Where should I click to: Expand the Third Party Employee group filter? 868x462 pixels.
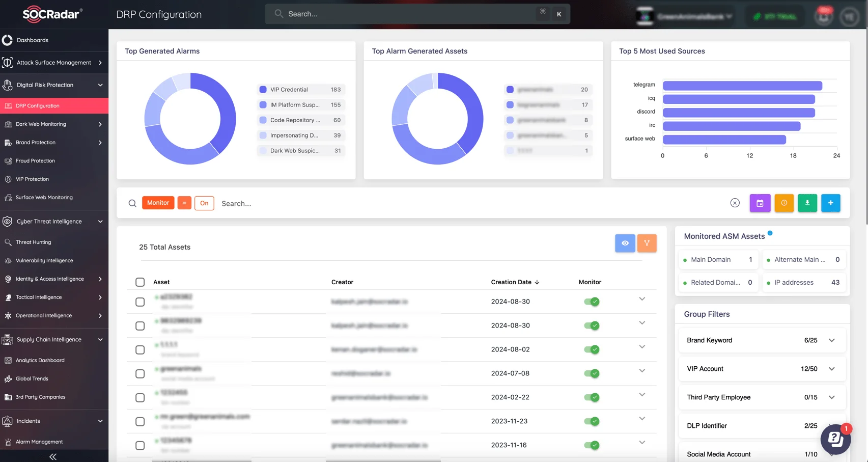coord(831,397)
